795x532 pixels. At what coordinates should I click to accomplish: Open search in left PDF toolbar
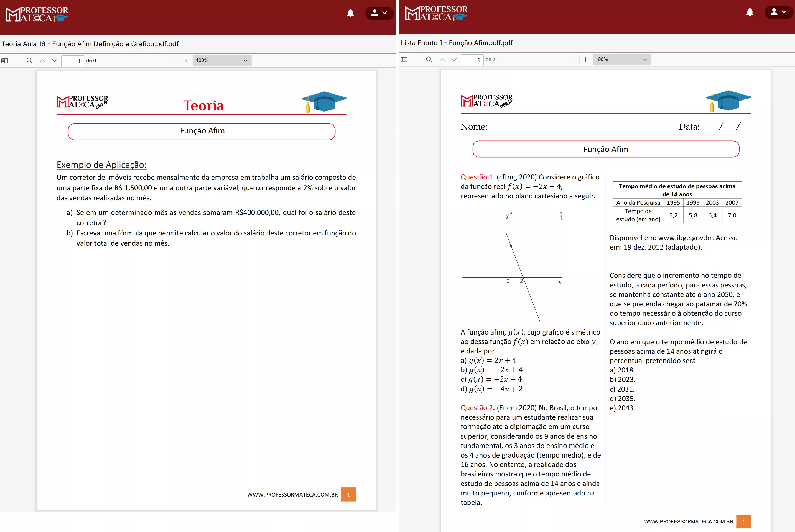(x=30, y=61)
